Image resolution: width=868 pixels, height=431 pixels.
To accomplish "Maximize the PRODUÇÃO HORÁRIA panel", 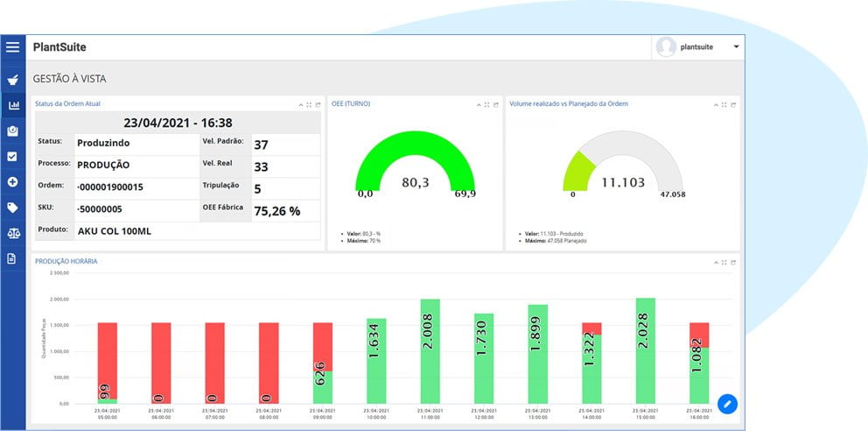I will click(x=724, y=262).
